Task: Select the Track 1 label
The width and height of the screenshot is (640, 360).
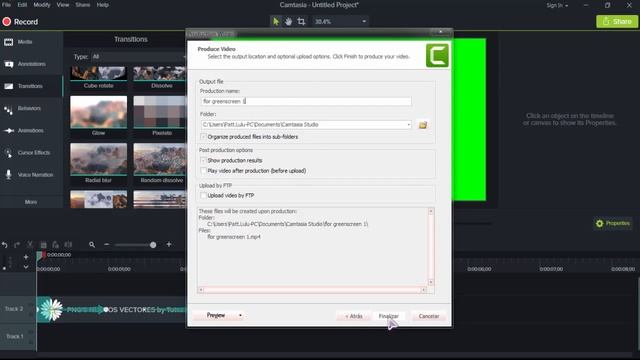Action: (x=15, y=336)
